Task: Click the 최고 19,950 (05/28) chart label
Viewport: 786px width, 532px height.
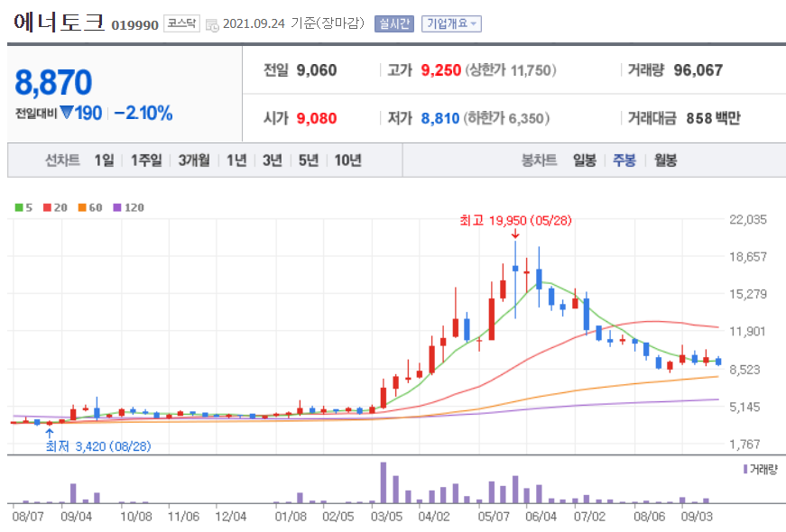Action: (x=516, y=220)
